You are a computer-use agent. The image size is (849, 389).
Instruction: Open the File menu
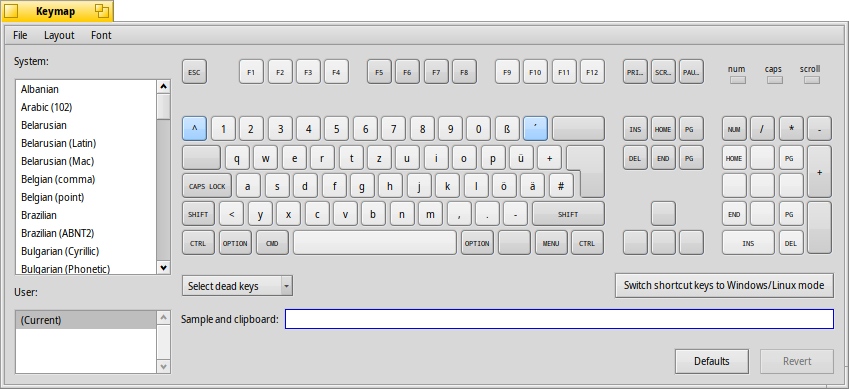20,35
